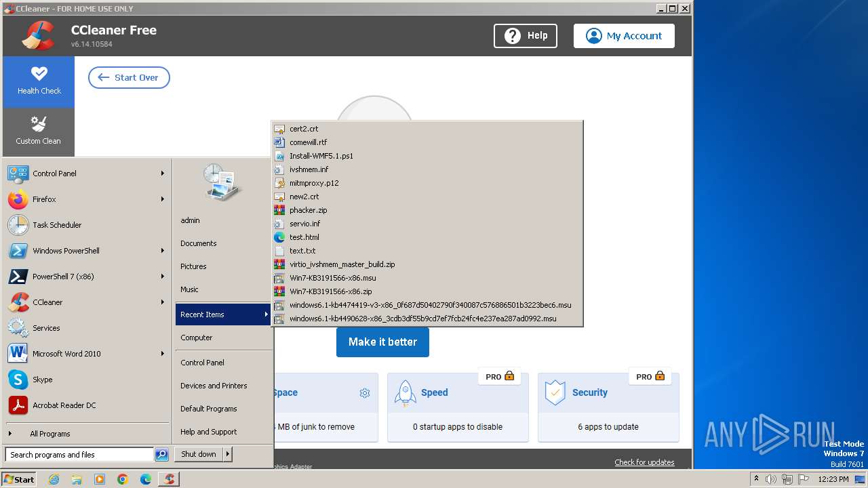
Task: Launch Firefox from Start menu
Action: [x=87, y=199]
